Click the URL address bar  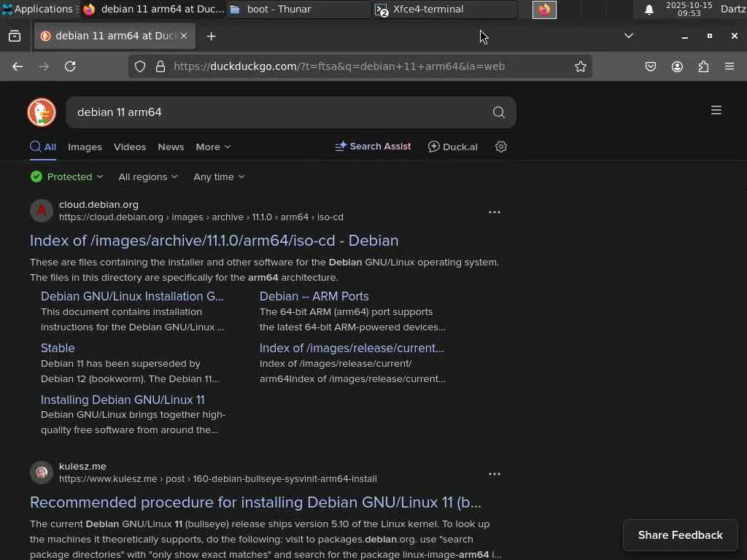click(x=360, y=66)
